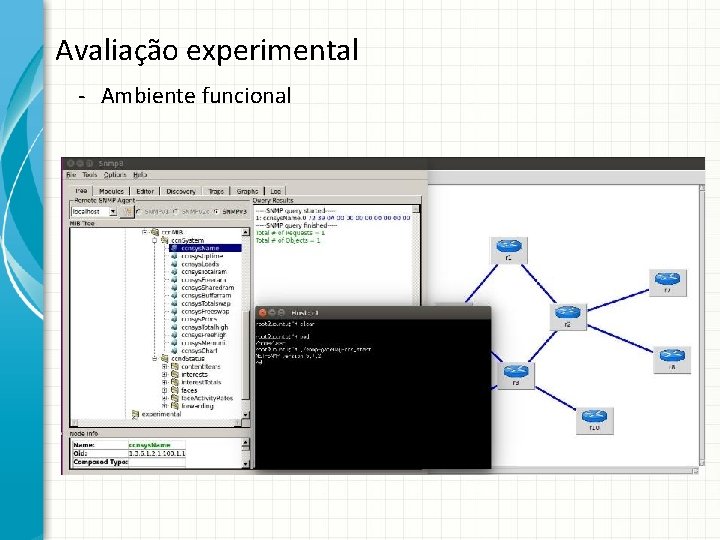Click the green Name value in Node Info

tap(150, 445)
